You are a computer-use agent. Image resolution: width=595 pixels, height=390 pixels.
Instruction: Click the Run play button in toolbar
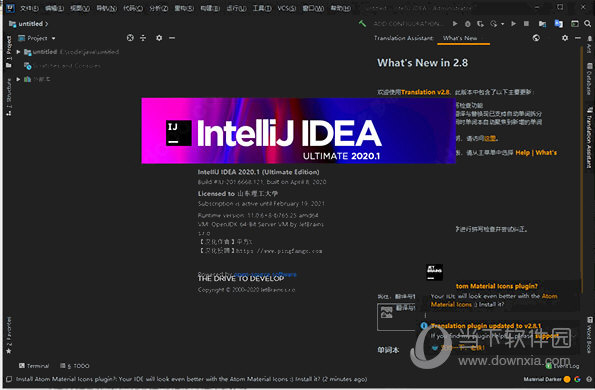(455, 24)
